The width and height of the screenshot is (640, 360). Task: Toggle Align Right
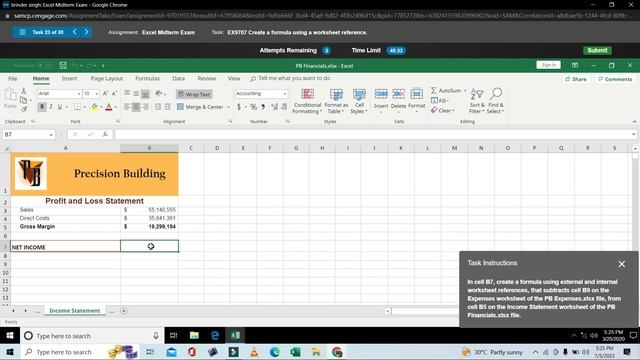(x=145, y=107)
